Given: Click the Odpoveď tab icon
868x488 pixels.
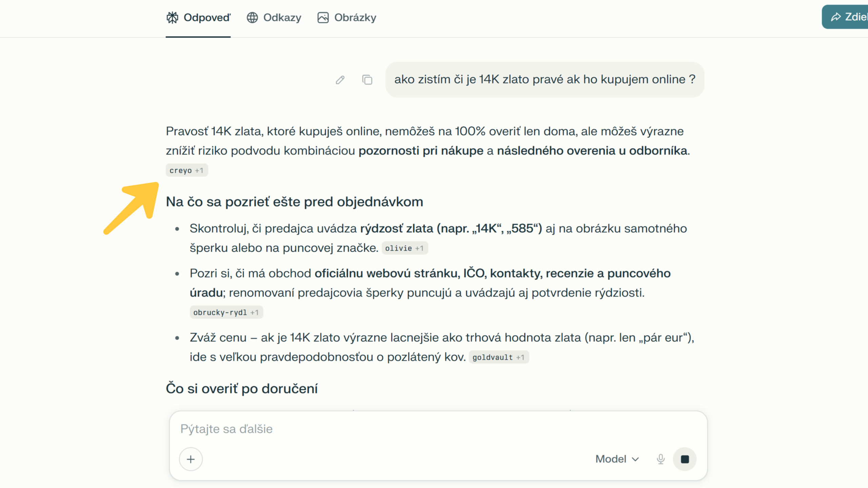Looking at the screenshot, I should [x=172, y=18].
